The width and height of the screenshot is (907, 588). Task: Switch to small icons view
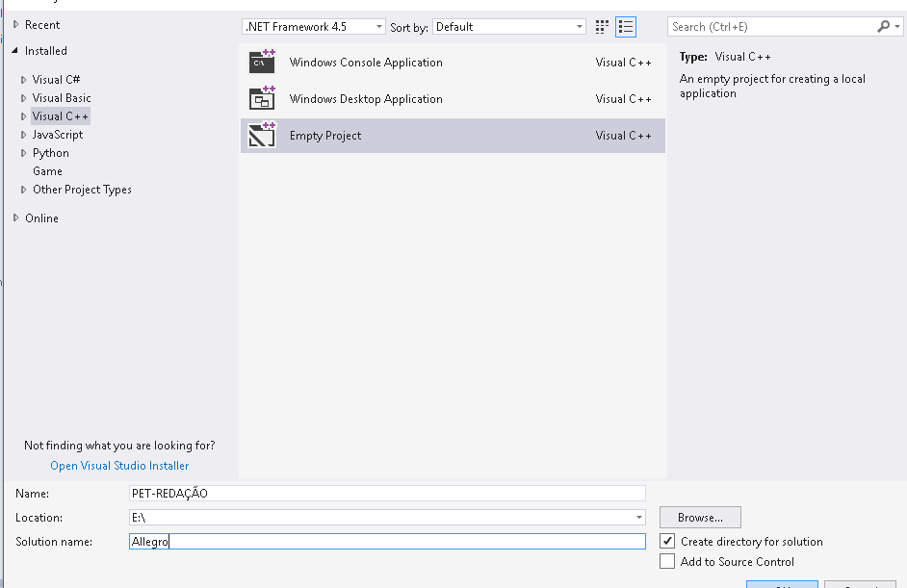603,27
